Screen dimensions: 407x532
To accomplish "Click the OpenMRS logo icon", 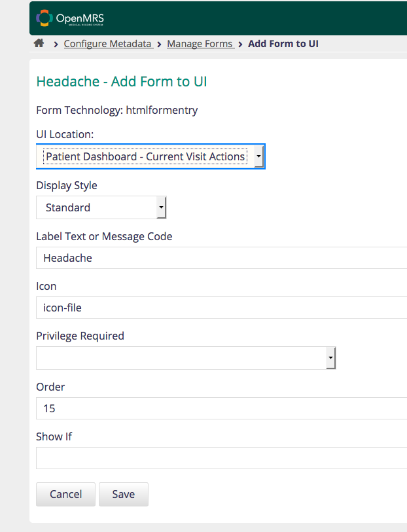I will click(x=44, y=18).
